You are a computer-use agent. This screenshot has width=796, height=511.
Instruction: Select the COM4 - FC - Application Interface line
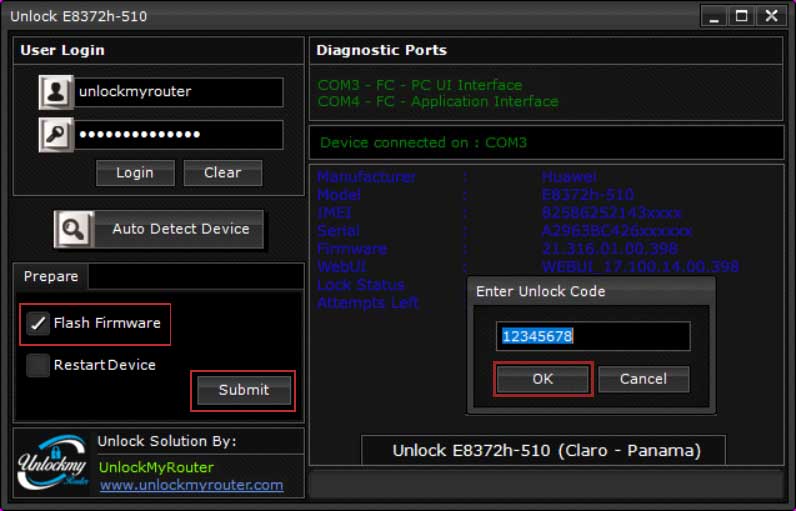click(438, 102)
